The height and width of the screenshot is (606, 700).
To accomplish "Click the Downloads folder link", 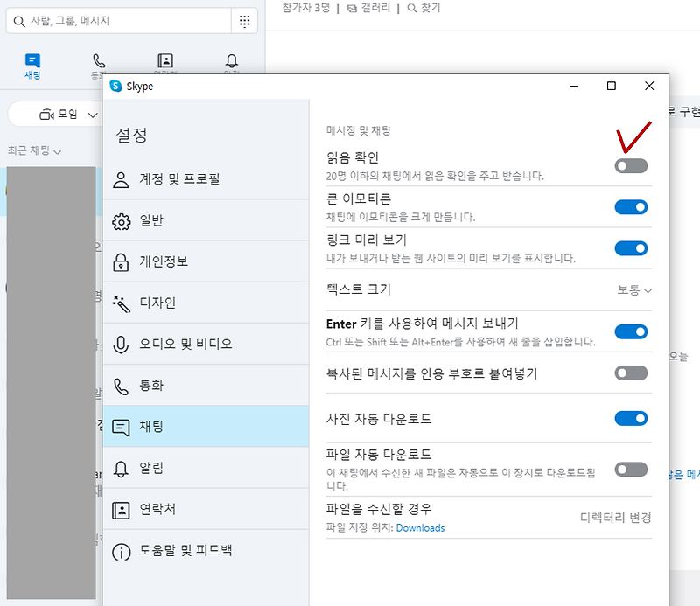I will tap(420, 528).
